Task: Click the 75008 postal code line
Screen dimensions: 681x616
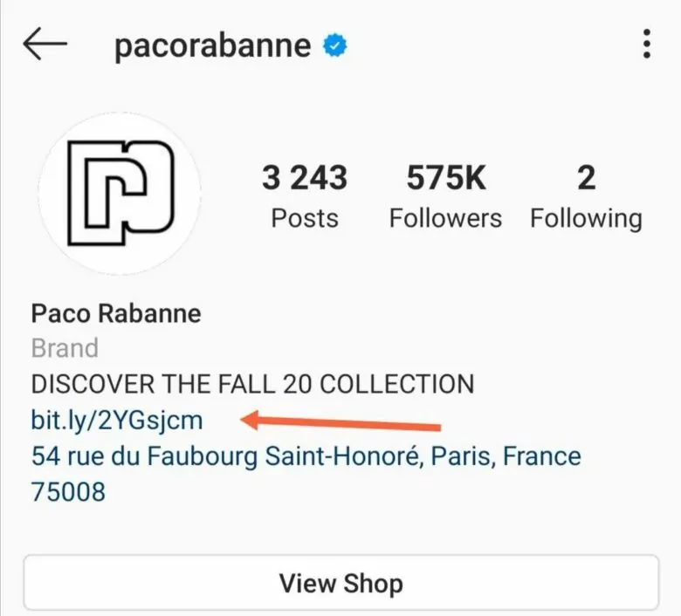Action: click(68, 492)
